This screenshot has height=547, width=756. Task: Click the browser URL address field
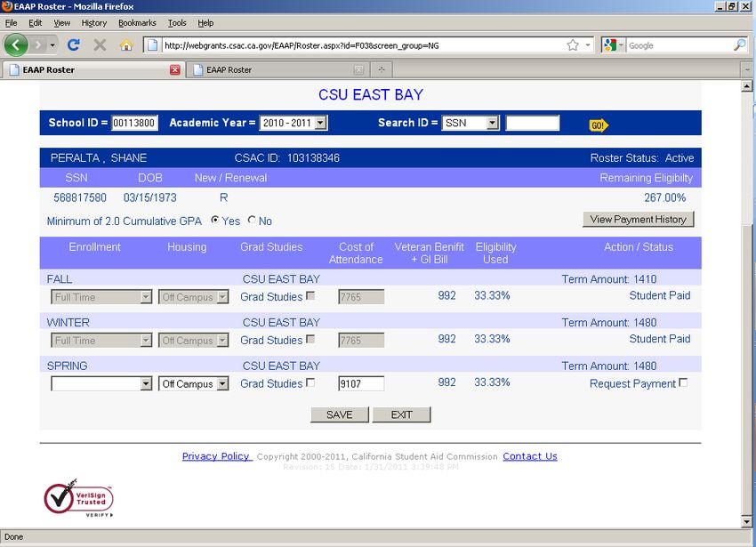click(x=362, y=45)
